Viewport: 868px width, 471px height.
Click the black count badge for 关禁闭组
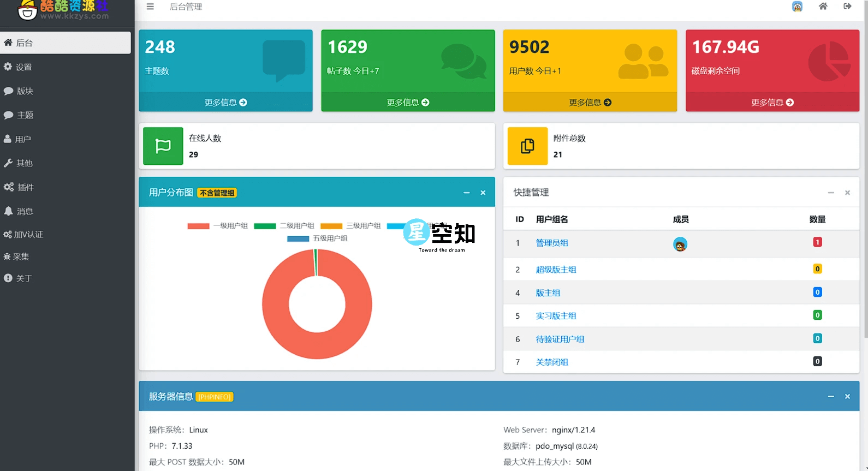817,361
